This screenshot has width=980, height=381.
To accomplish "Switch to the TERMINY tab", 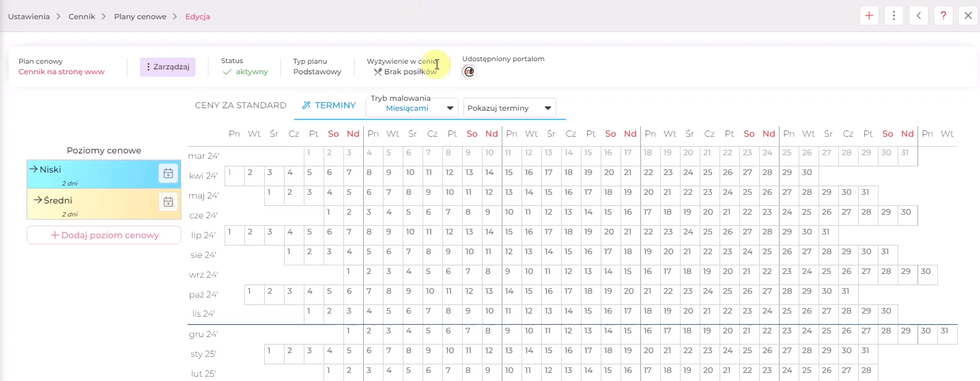I will (329, 105).
